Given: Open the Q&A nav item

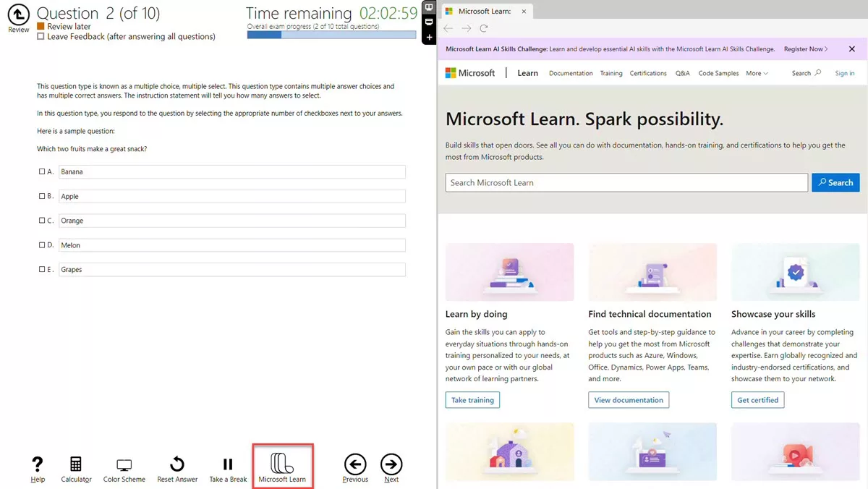Looking at the screenshot, I should coord(683,73).
